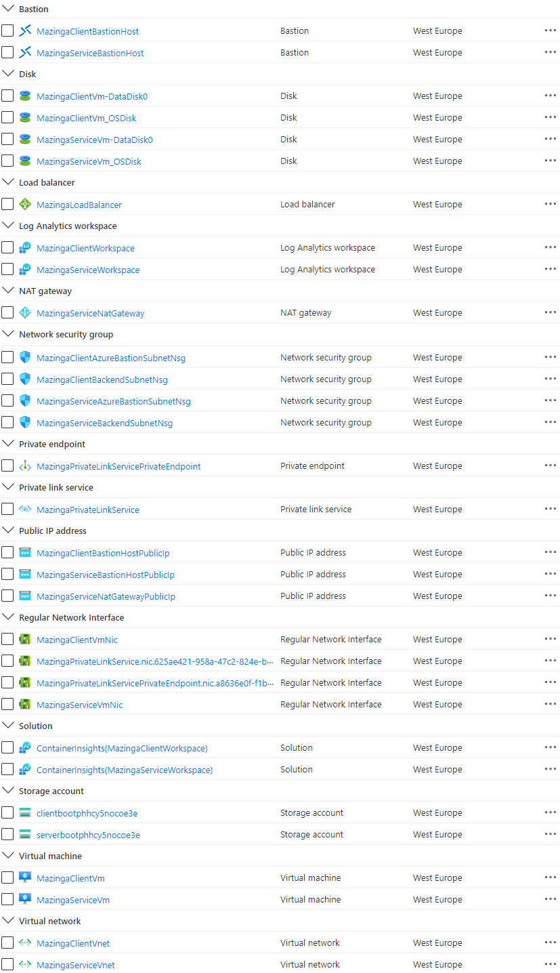Open the MazingaPrivateLinkService.nic.625ae421 interface link
The image size is (560, 973).
pos(155,661)
